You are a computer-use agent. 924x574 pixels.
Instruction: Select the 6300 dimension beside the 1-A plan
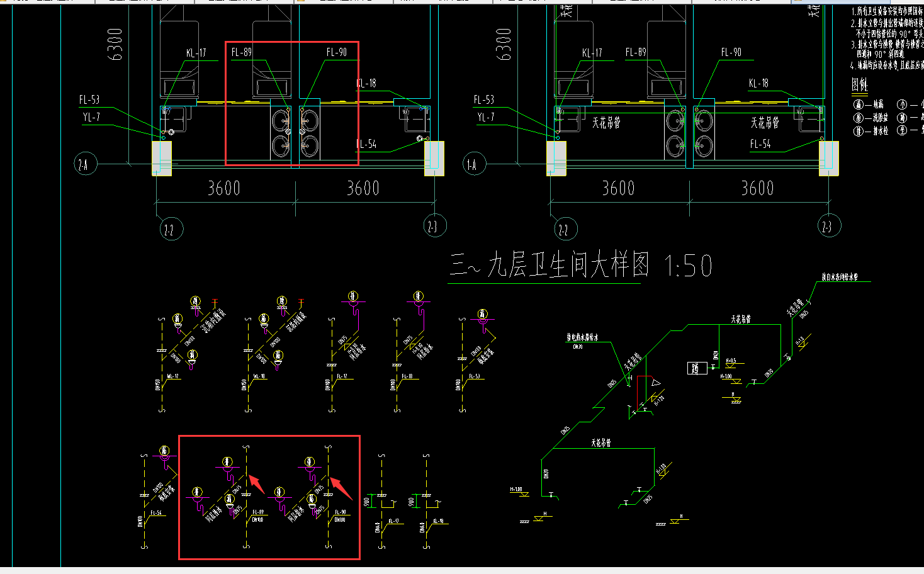click(504, 44)
